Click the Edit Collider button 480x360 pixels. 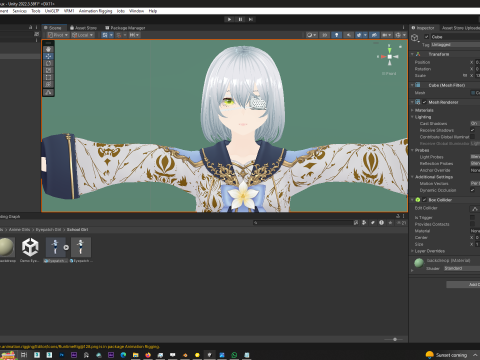tap(475, 209)
